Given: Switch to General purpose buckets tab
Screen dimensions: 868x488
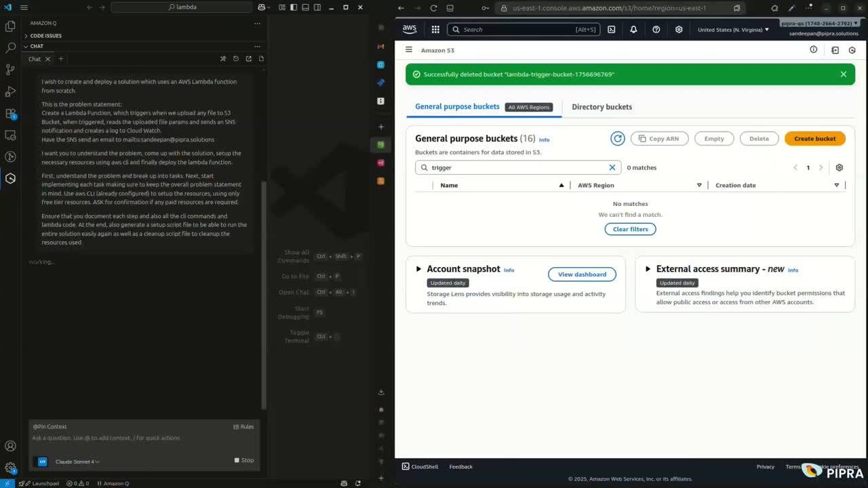Looking at the screenshot, I should 457,106.
